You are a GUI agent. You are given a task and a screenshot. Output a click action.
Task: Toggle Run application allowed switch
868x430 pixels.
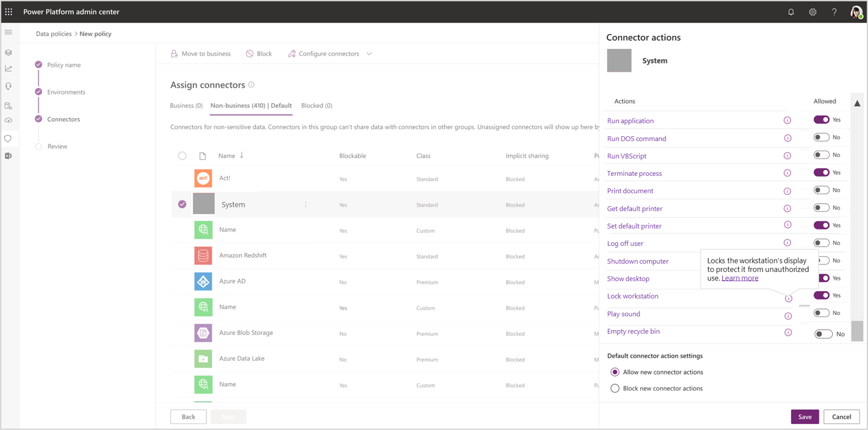pyautogui.click(x=821, y=120)
